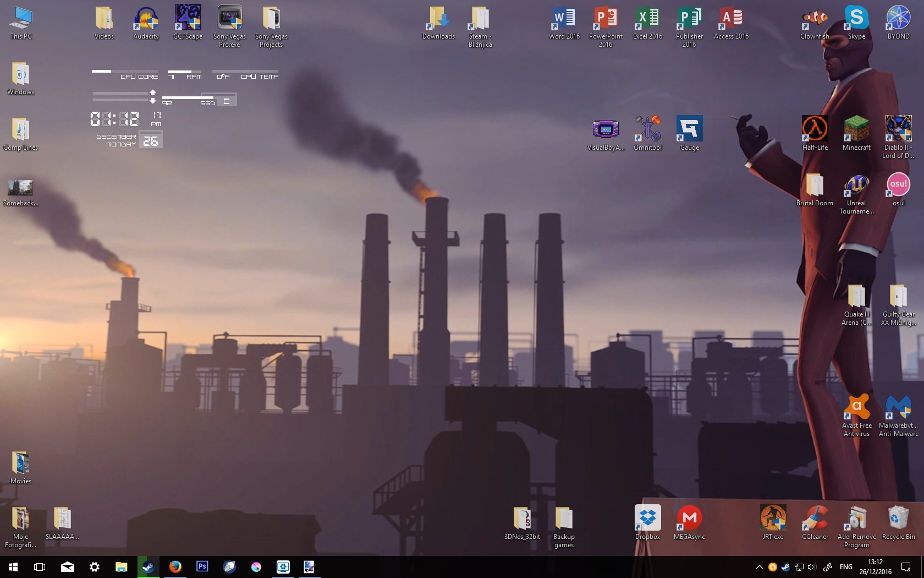Open the volume control in the tray

[x=812, y=567]
